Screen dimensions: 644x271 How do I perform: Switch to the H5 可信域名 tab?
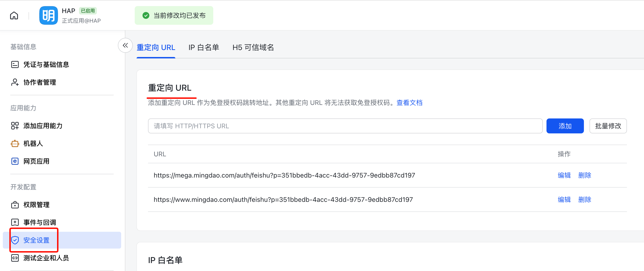point(253,47)
